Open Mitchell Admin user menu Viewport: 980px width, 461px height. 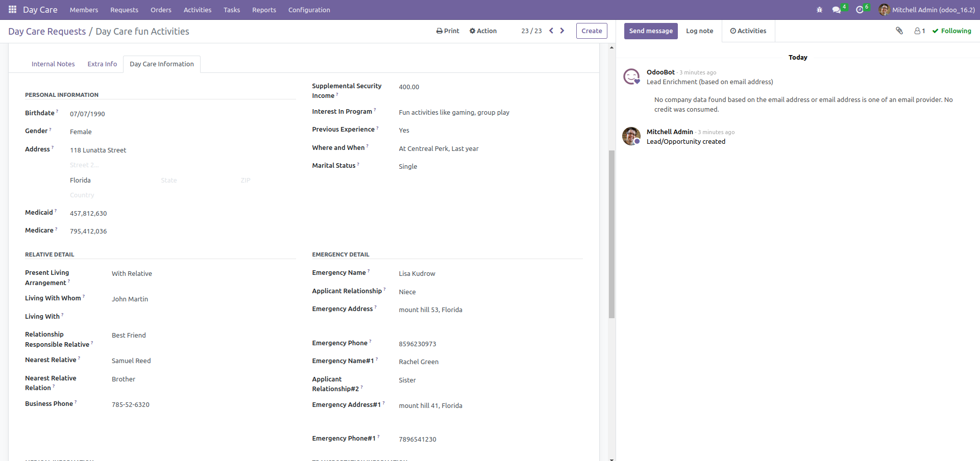click(x=927, y=10)
